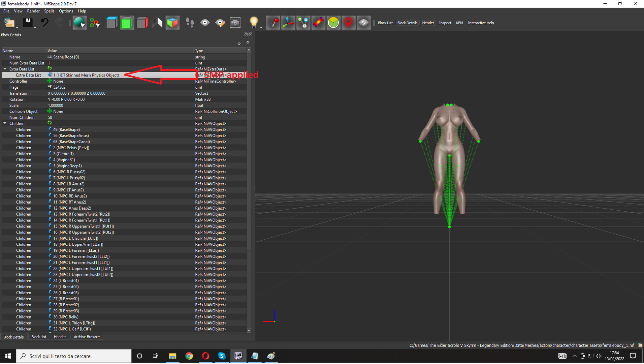Open the File menu
644x364 pixels.
(6, 11)
